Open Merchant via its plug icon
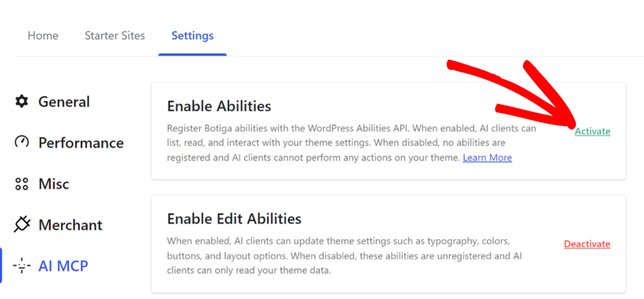This screenshot has width=644, height=299. pyautogui.click(x=22, y=225)
